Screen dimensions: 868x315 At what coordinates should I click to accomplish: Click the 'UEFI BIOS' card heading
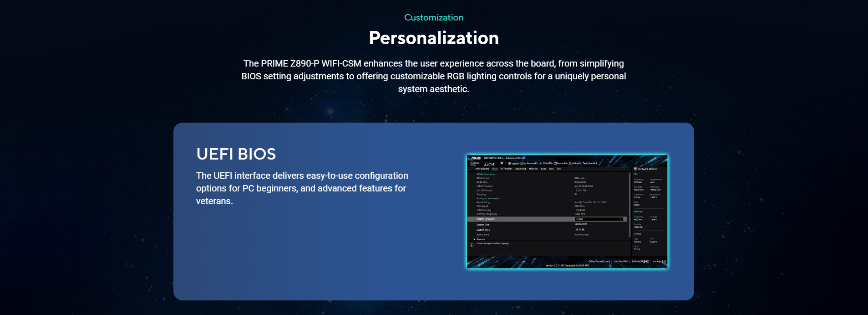click(236, 154)
